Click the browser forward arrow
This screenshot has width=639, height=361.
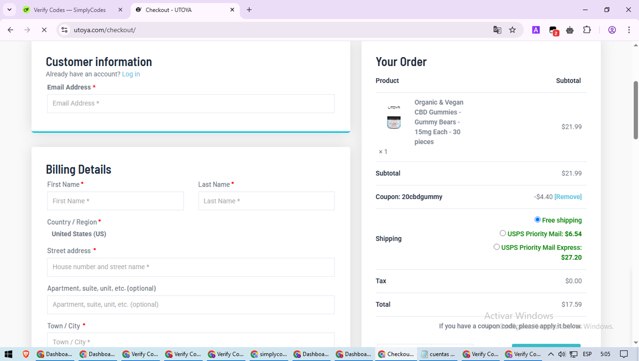27,30
